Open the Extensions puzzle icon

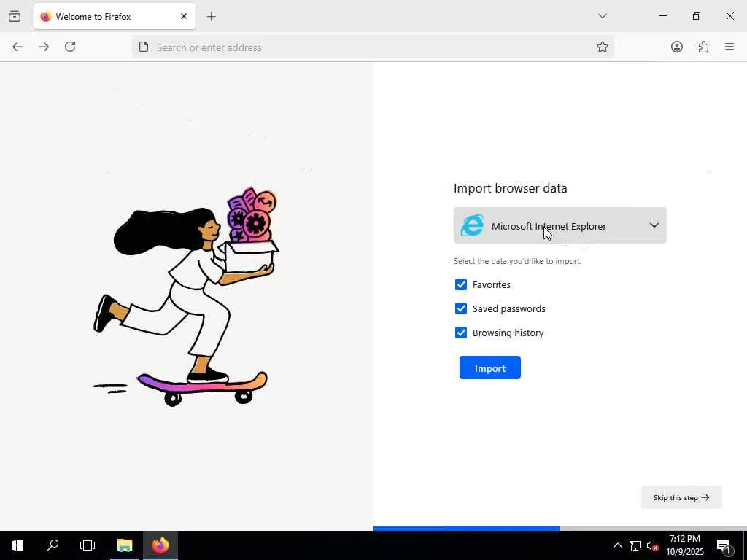point(703,47)
